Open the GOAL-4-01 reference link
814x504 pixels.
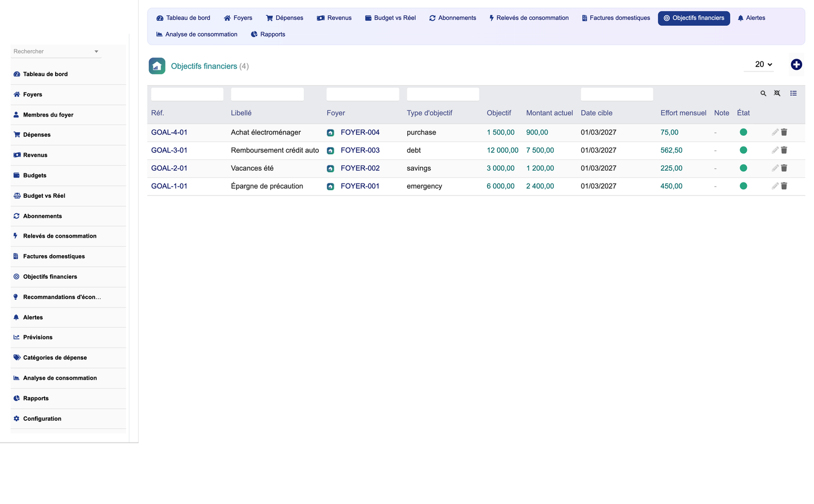[169, 132]
